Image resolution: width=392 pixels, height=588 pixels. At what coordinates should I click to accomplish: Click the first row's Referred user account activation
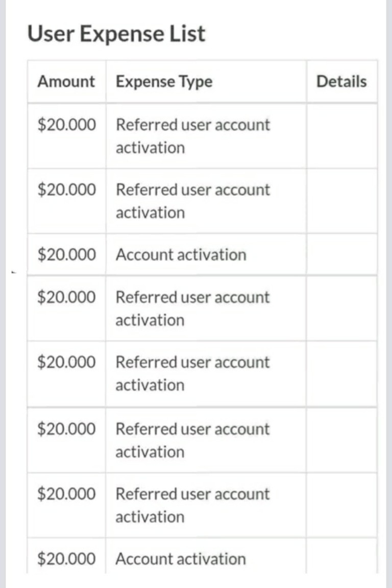click(192, 136)
